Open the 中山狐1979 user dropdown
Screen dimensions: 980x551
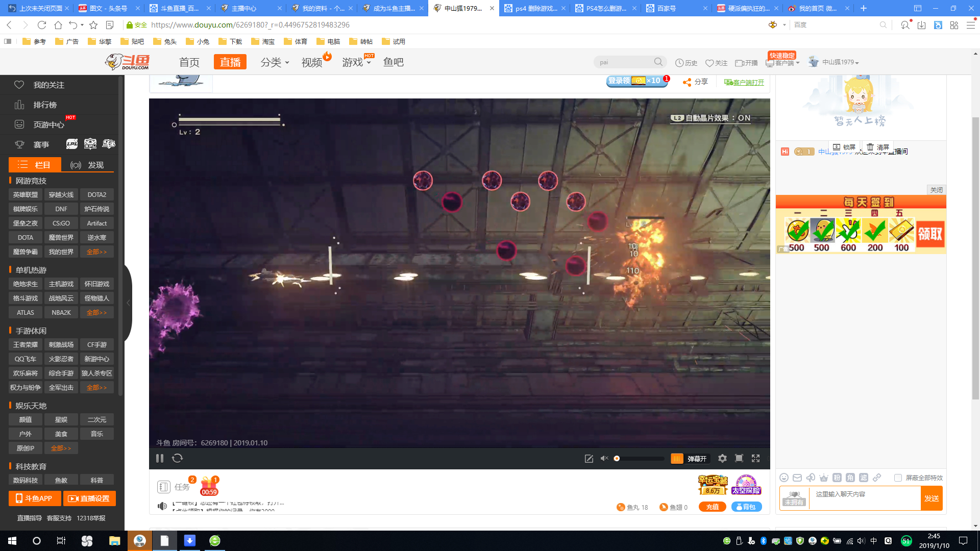(840, 62)
